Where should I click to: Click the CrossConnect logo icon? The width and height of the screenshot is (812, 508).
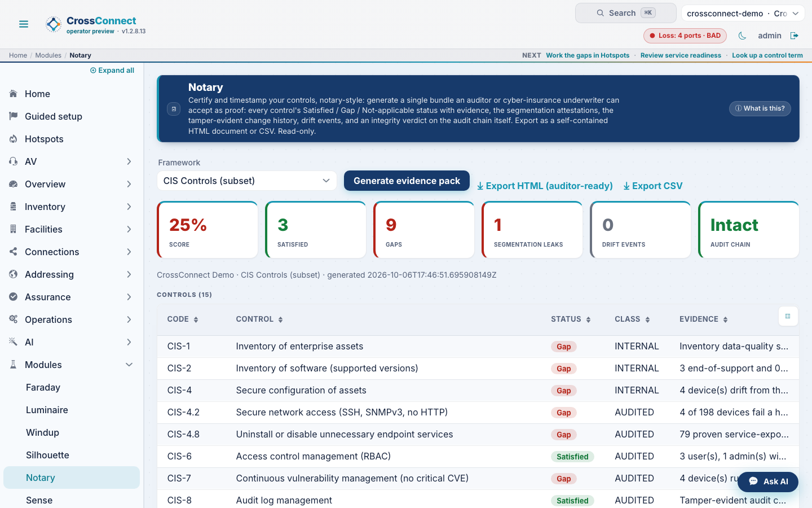54,24
